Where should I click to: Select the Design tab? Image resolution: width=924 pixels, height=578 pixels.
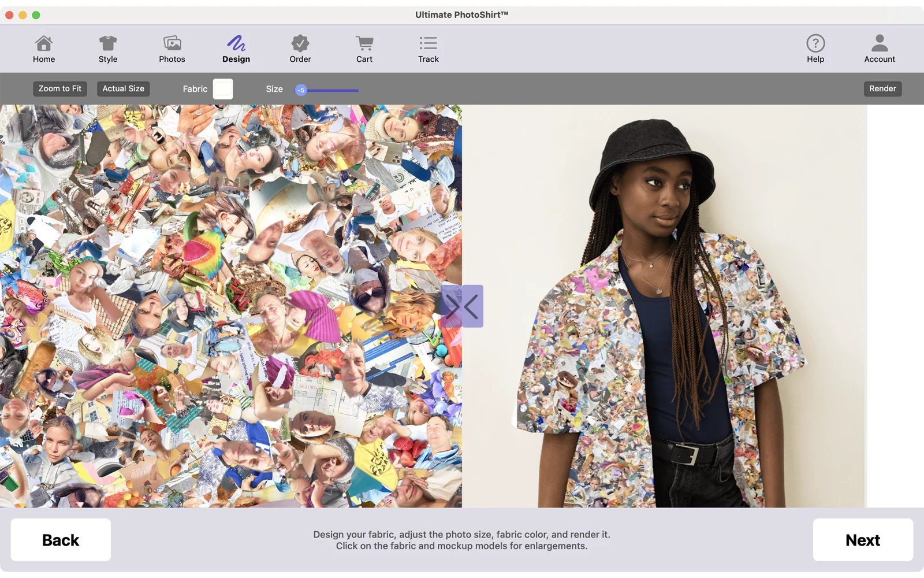pos(236,49)
